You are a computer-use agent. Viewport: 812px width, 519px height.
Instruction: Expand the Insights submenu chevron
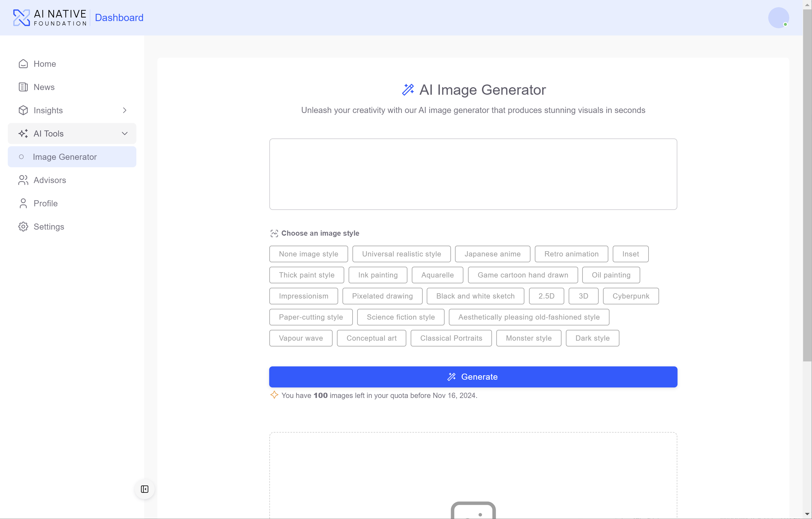tap(124, 110)
